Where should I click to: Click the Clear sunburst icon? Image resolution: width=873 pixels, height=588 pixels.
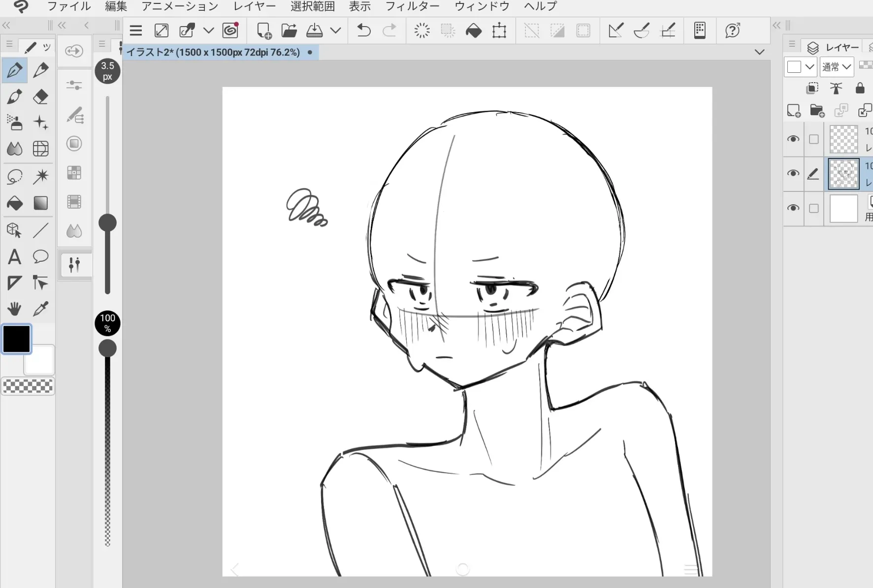(422, 31)
